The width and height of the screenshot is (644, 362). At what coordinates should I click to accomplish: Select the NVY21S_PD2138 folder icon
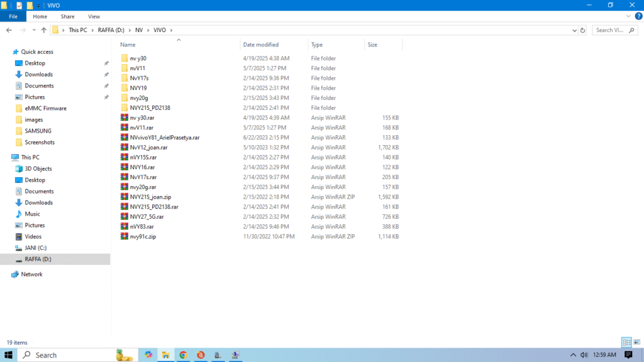[125, 107]
